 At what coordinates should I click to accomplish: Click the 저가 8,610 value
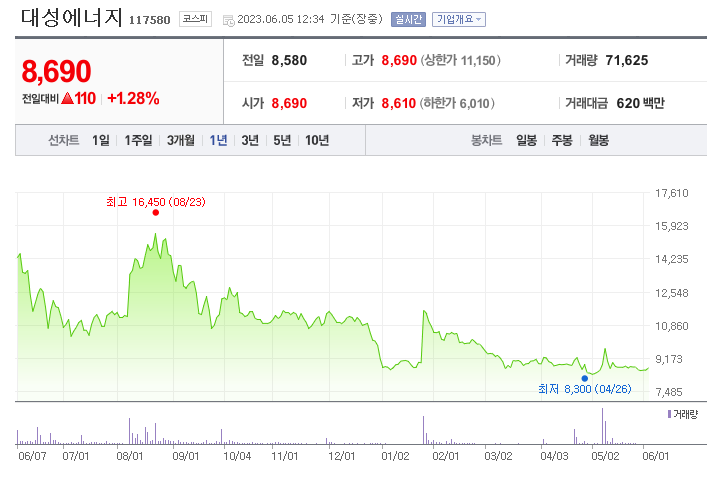pyautogui.click(x=399, y=104)
